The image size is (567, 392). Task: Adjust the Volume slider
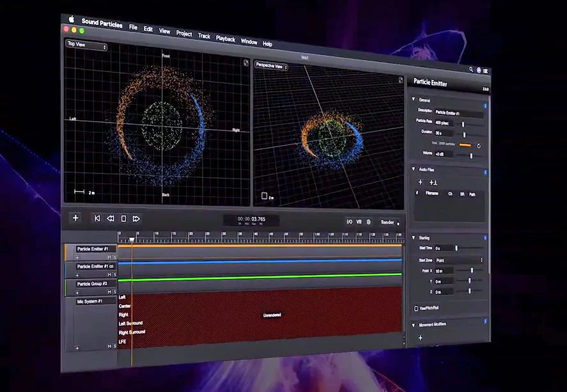(470, 155)
